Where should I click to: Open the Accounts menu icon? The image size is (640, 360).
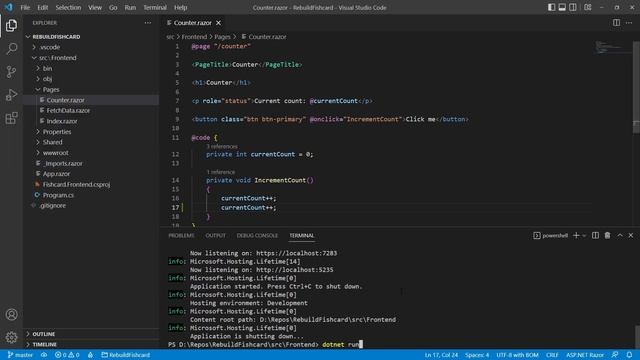11,314
